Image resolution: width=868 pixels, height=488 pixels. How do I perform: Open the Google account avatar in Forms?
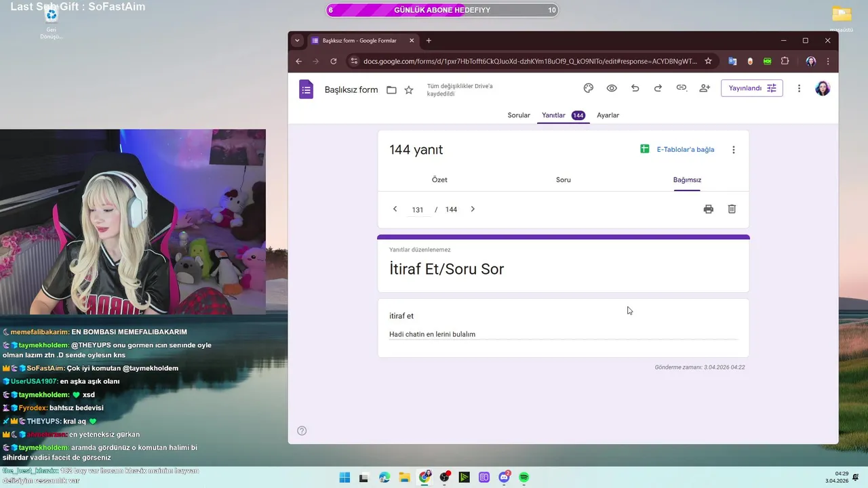tap(823, 88)
